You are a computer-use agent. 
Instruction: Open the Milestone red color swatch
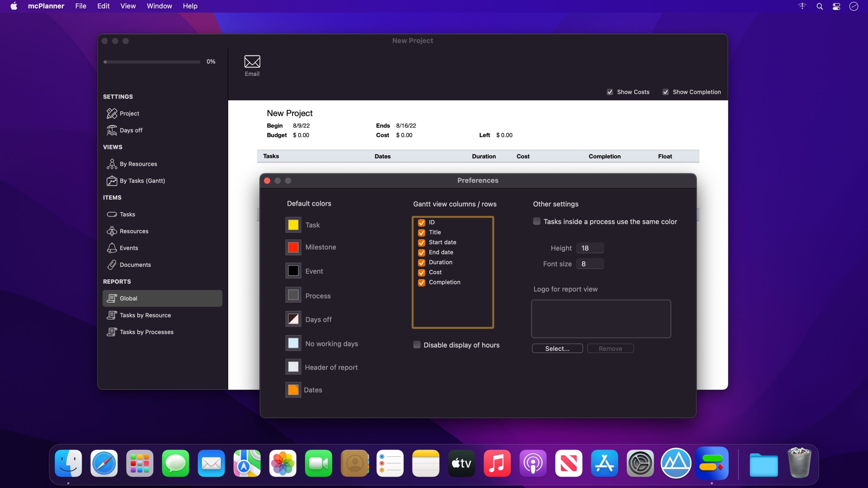coord(293,247)
